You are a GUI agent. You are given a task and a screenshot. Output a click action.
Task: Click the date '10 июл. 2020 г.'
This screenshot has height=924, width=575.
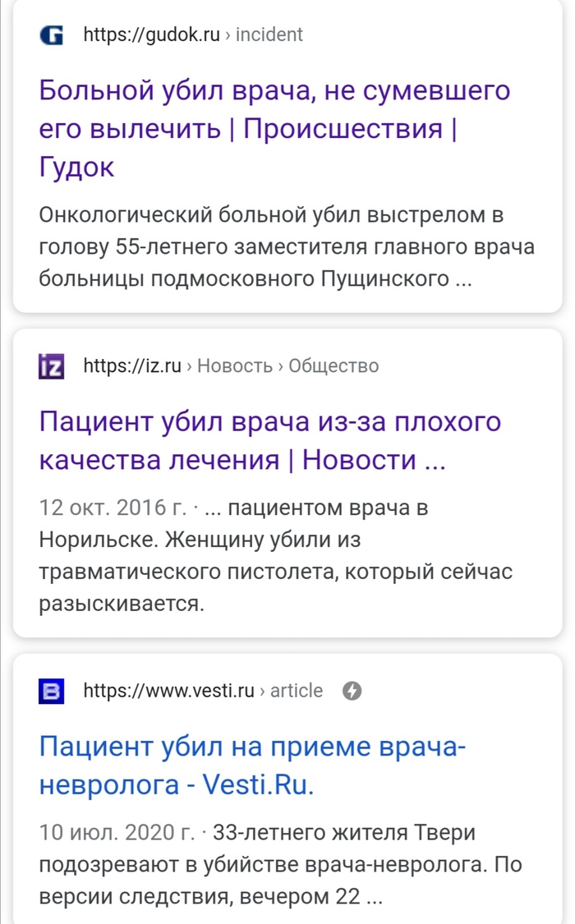[114, 834]
